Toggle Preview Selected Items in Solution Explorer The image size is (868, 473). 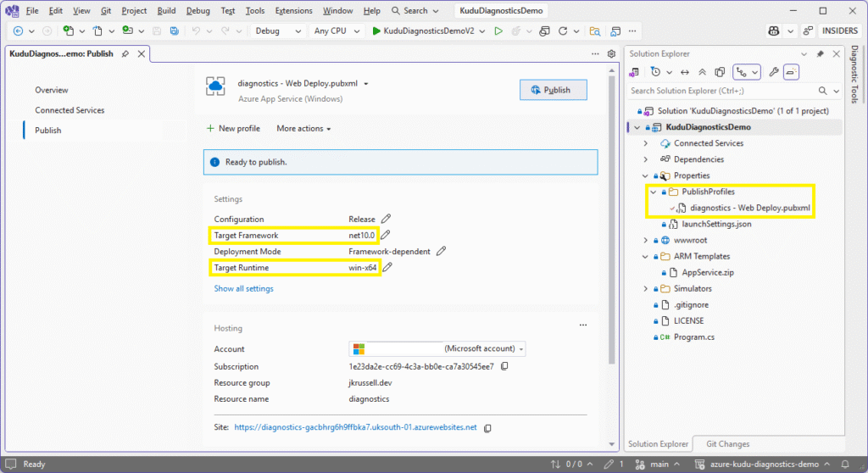point(791,72)
